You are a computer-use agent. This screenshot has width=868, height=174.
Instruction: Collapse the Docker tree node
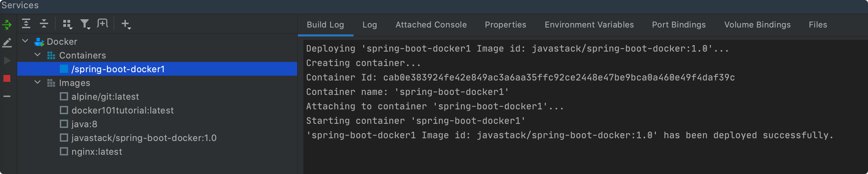click(25, 41)
